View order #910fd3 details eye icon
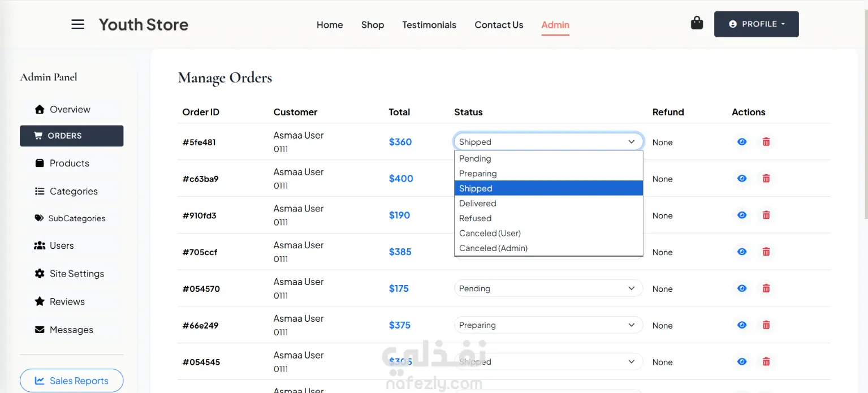868x393 pixels. click(x=742, y=215)
